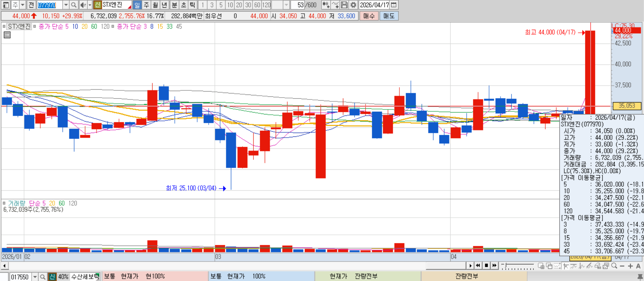Toggle the 거래량 단순 volume indicator checkbox
Viewport: 644px width, 281px height.
[4, 203]
